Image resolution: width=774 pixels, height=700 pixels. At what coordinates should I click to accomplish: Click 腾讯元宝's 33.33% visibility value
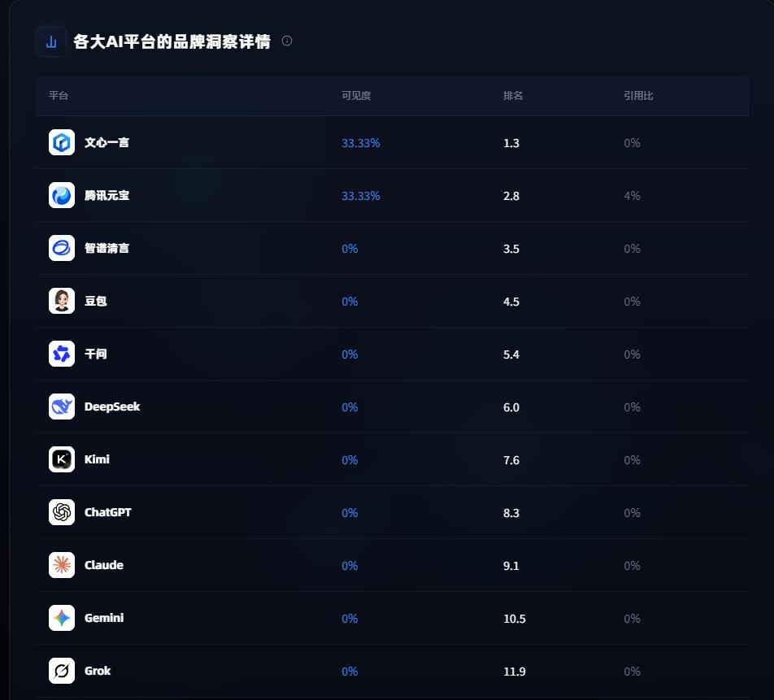[361, 196]
